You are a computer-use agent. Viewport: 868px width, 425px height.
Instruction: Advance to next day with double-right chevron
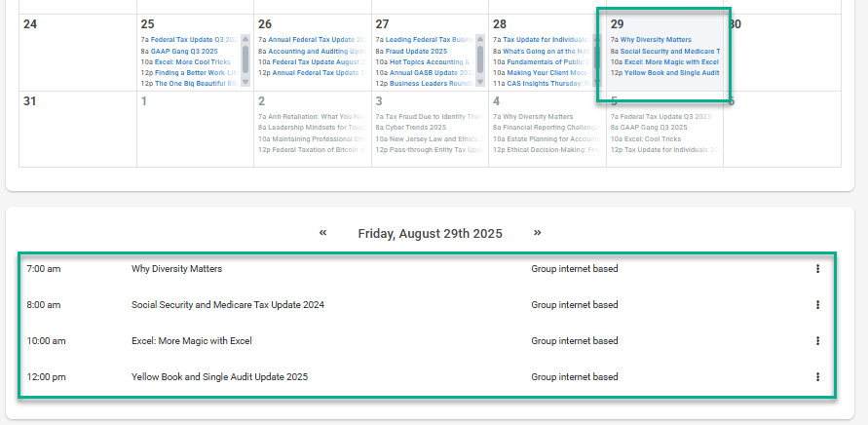click(535, 233)
